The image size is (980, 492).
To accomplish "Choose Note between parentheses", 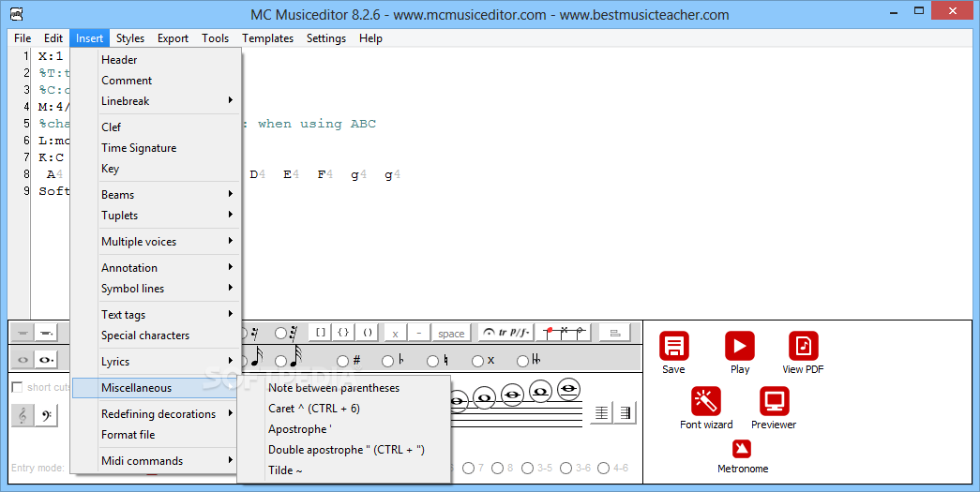I will tap(344, 388).
